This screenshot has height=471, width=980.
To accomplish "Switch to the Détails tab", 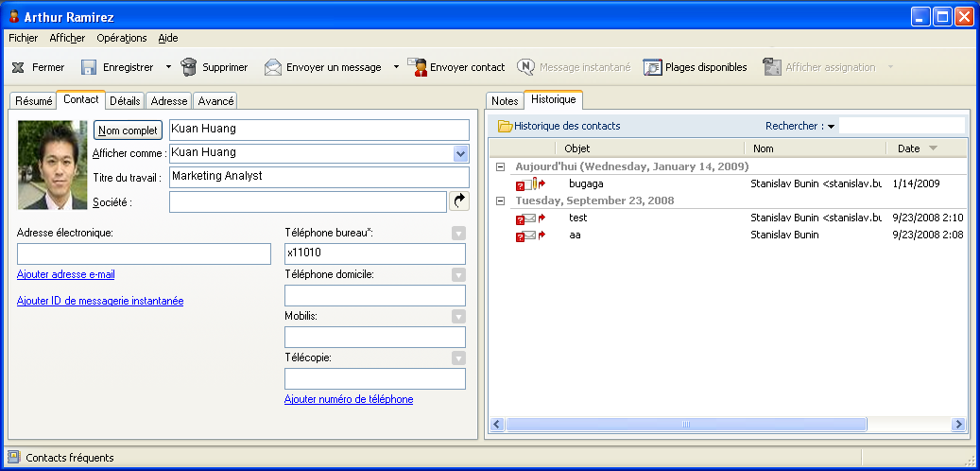I will 125,100.
